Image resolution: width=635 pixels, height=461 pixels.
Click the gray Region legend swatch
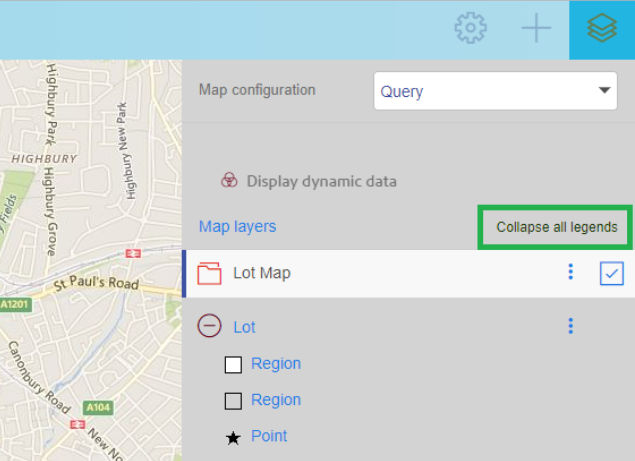coord(233,401)
